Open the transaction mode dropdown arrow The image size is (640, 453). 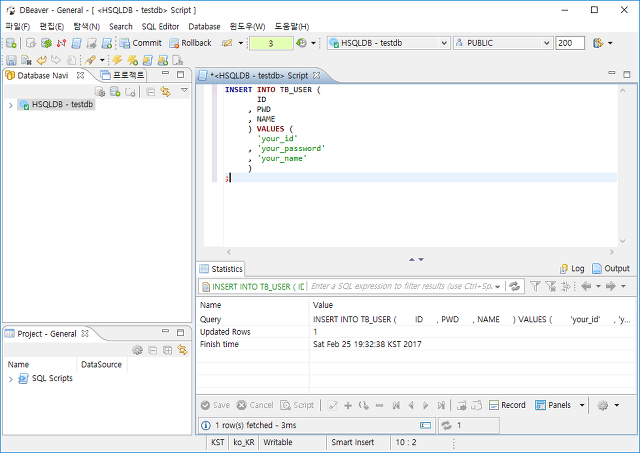coord(240,43)
